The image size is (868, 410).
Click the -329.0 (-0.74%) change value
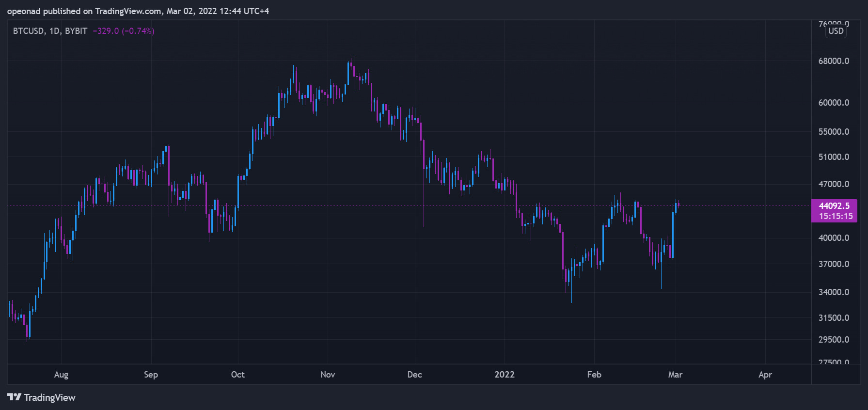tap(124, 31)
